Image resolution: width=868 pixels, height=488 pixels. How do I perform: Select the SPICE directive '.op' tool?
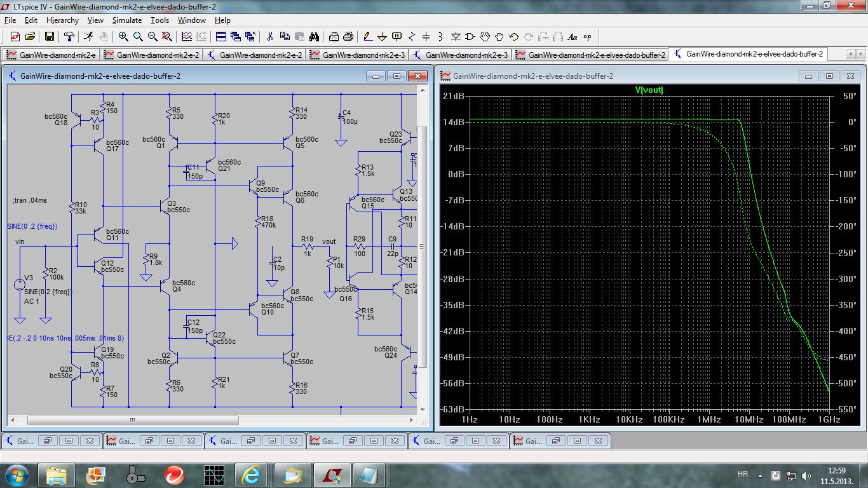point(587,36)
